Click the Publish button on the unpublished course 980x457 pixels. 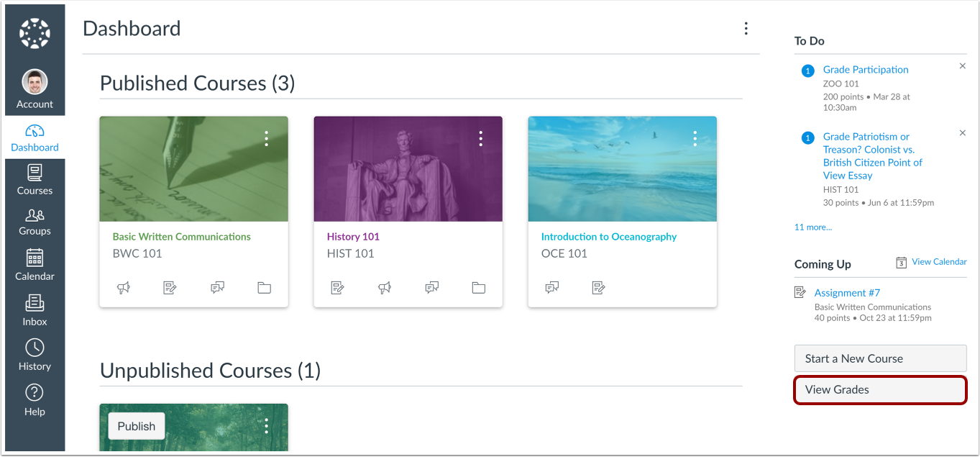135,426
